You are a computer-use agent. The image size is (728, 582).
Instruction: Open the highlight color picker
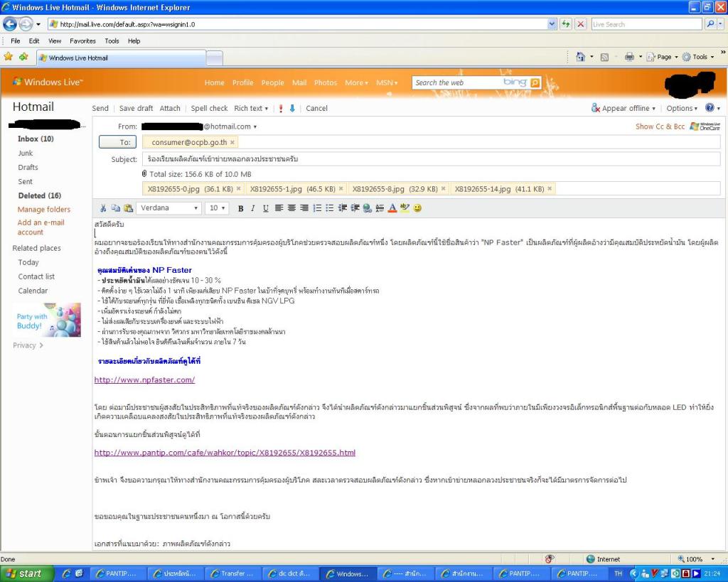pos(405,208)
